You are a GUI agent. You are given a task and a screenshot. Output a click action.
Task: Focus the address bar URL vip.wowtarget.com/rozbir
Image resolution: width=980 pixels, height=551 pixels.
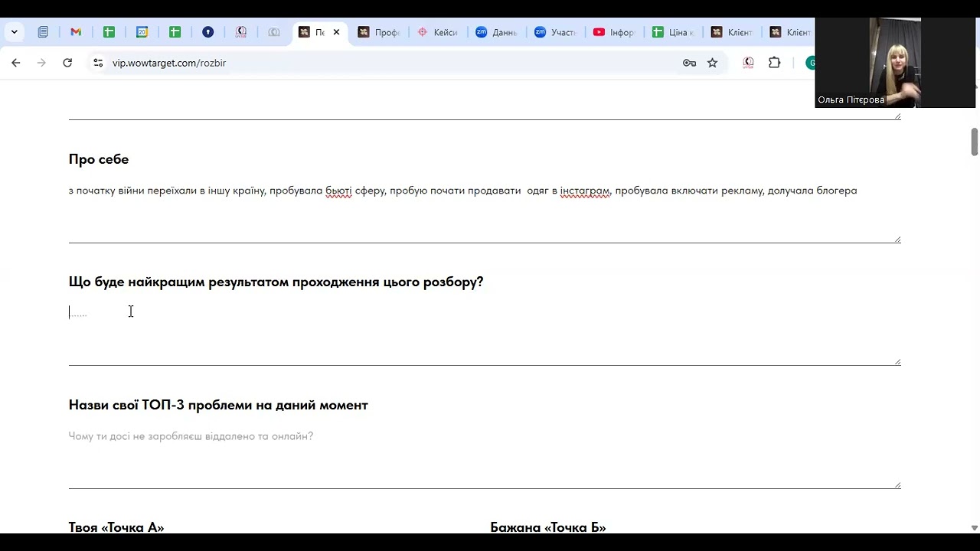(x=169, y=63)
